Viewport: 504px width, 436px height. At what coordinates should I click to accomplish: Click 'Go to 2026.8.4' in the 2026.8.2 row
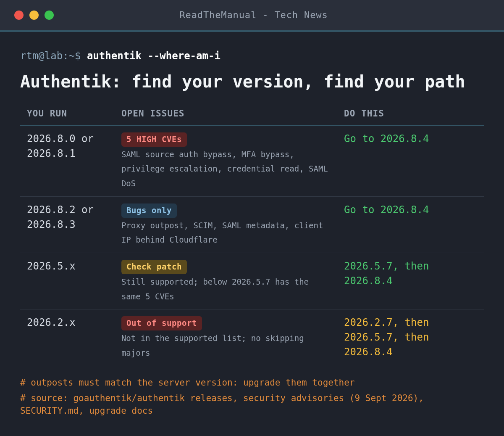[x=386, y=210]
